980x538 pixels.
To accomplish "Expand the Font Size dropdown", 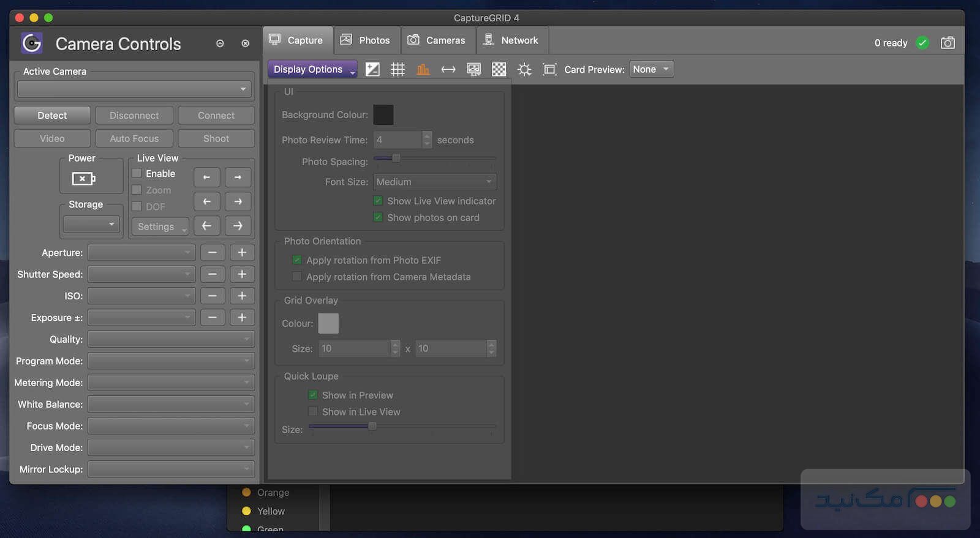I will 434,182.
